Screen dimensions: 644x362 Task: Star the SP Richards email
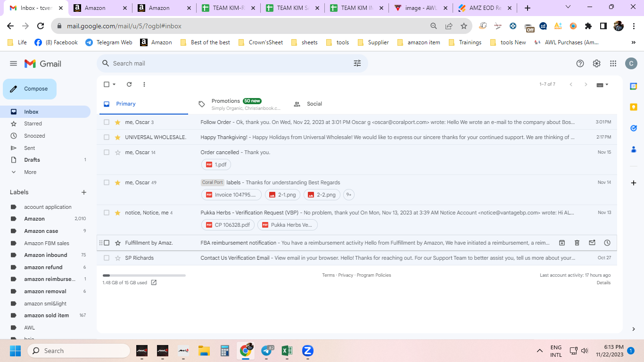click(x=118, y=258)
